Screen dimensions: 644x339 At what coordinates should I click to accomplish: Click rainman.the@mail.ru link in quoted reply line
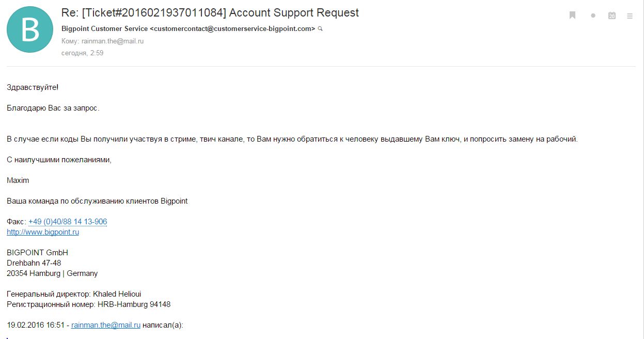coord(106,325)
